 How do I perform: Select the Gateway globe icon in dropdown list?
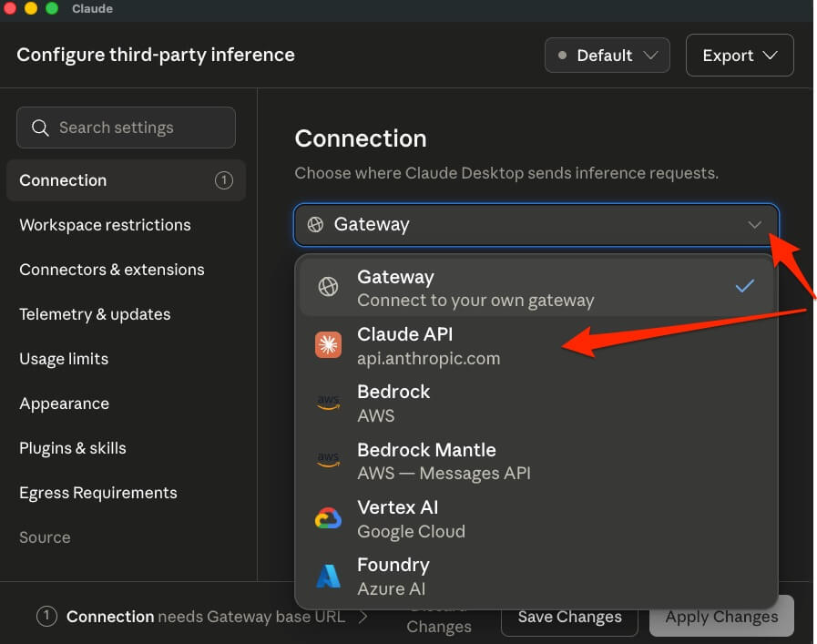pos(328,287)
